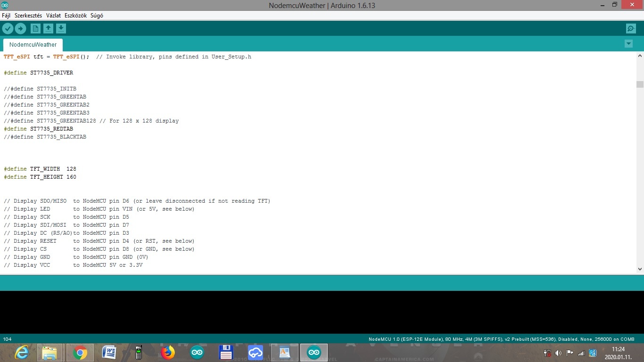Open the Eszközök menu
This screenshot has width=644, height=362.
tap(75, 16)
